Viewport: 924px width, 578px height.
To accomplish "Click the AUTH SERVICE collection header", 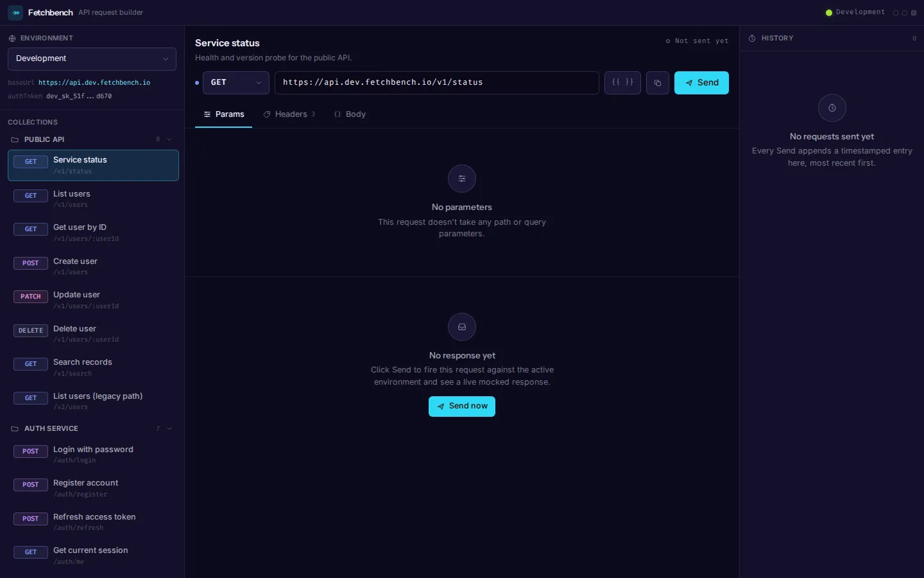I will [92, 428].
